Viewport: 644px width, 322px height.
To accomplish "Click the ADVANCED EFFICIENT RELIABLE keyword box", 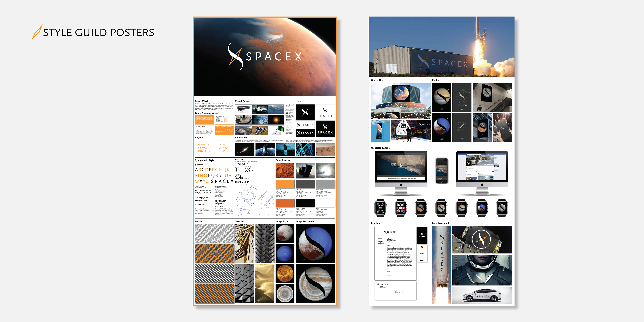I will click(224, 148).
